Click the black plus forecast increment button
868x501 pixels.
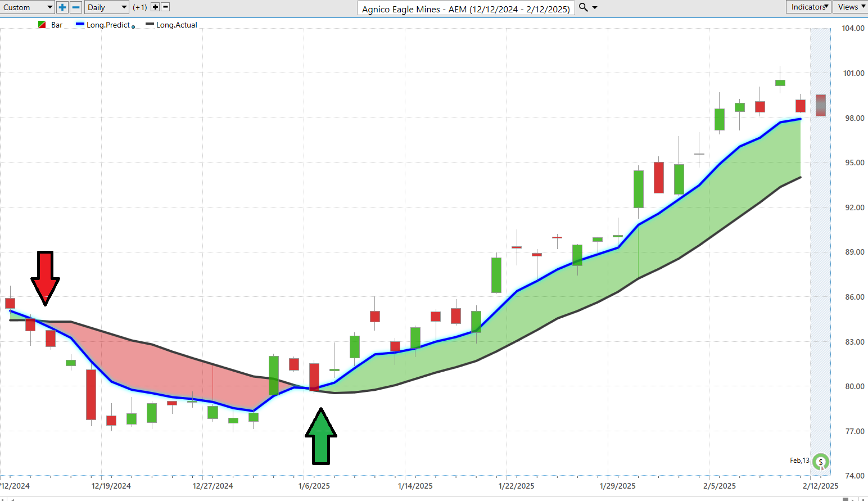[x=156, y=7]
